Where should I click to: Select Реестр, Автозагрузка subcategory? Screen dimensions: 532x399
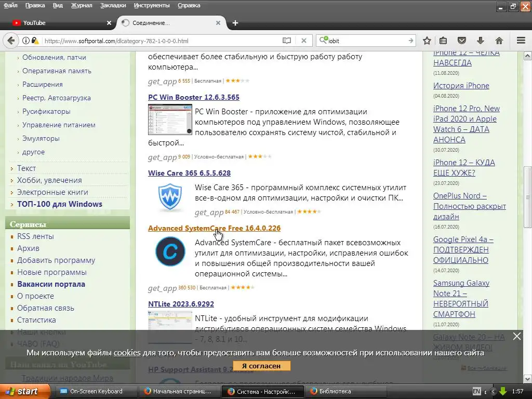click(57, 98)
